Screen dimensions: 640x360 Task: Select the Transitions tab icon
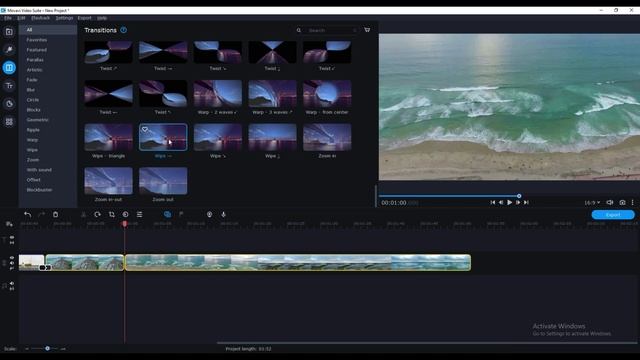(9, 68)
